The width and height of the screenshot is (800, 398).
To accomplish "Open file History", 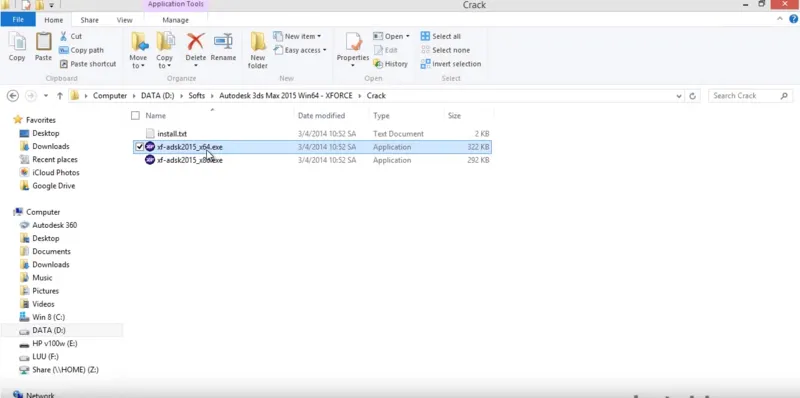I will (391, 64).
